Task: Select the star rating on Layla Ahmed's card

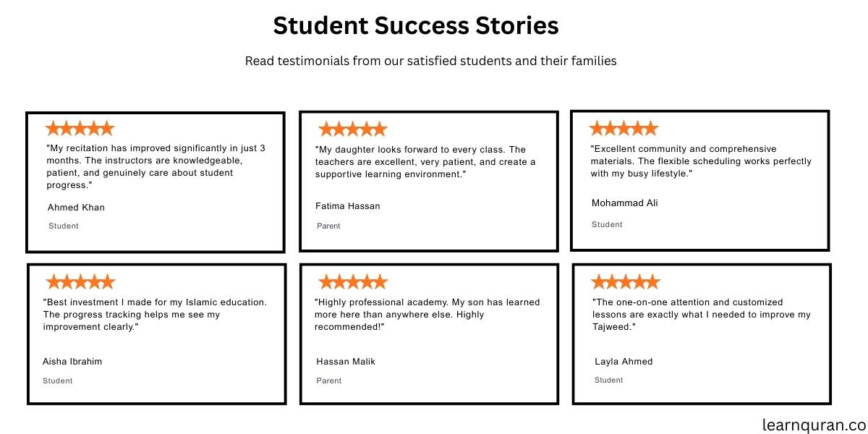Action: pyautogui.click(x=626, y=282)
